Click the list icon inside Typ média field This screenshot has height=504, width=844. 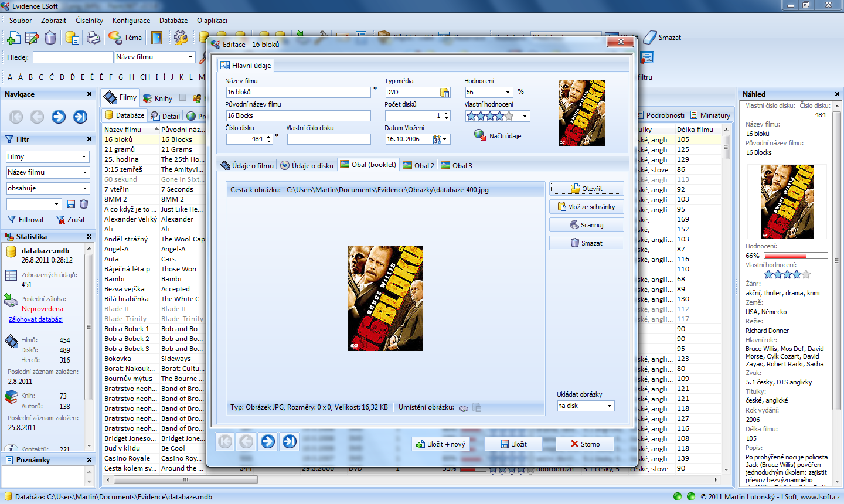tap(445, 93)
